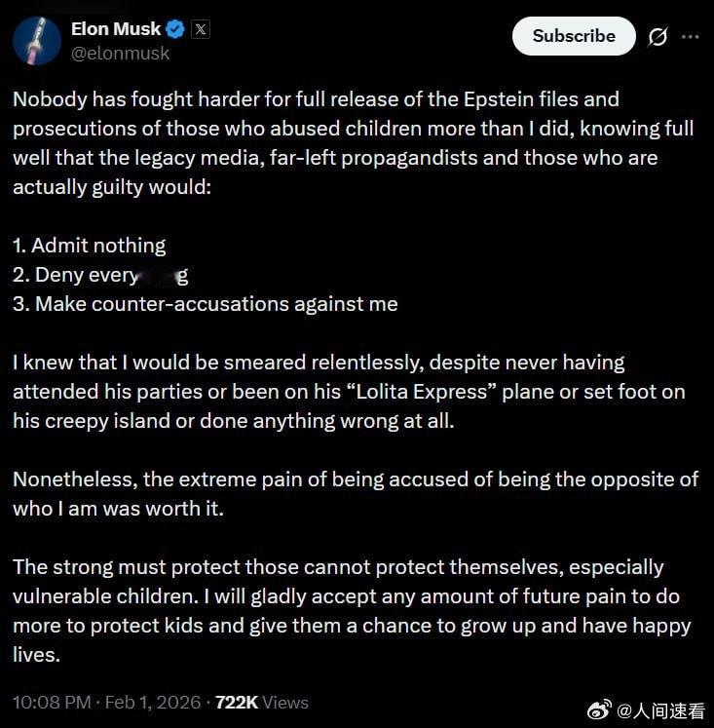Click the "2. Deny every..." line
Image resolution: width=714 pixels, height=728 pixels.
point(100,275)
